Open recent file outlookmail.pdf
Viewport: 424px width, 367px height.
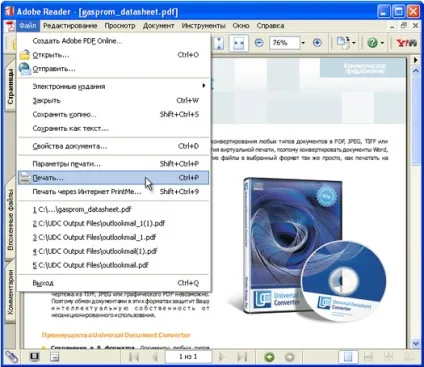(x=113, y=265)
